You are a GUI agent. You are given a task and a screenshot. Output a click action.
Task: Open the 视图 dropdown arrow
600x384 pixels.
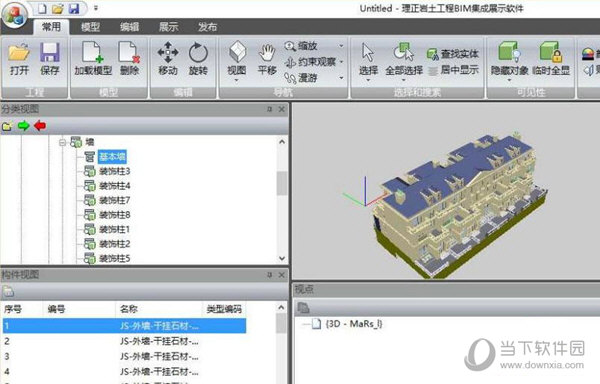(x=236, y=80)
